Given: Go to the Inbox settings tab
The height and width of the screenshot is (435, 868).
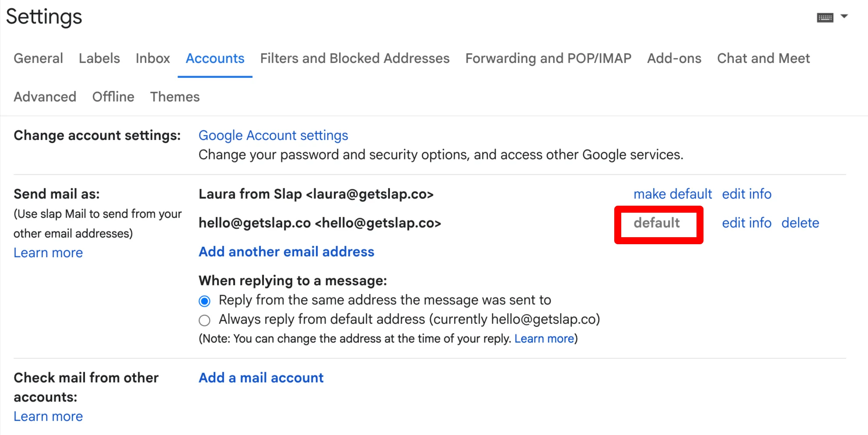Looking at the screenshot, I should click(x=153, y=58).
